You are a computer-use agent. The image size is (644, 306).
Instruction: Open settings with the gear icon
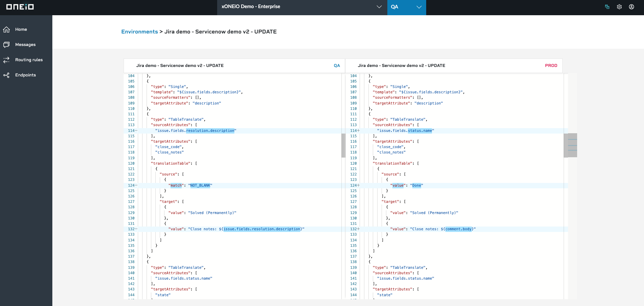(619, 7)
